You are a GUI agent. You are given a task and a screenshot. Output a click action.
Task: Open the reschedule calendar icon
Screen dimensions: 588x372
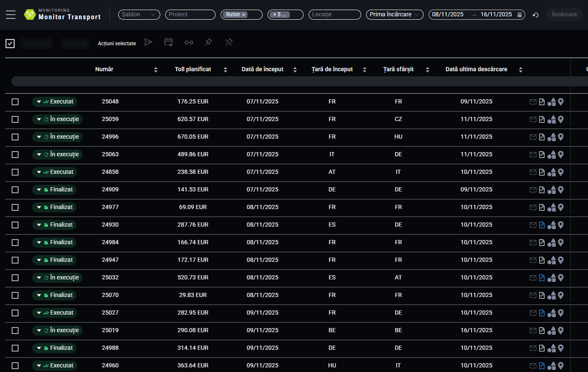168,42
